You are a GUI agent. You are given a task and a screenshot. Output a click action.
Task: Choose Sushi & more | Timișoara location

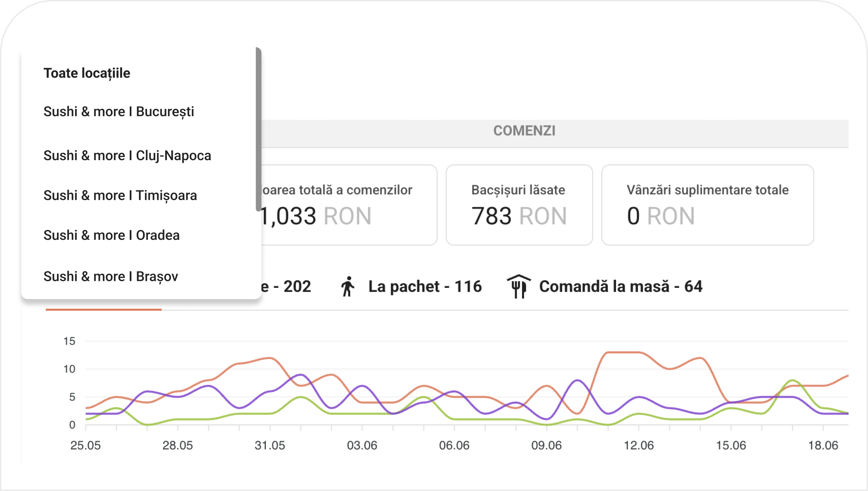(120, 195)
